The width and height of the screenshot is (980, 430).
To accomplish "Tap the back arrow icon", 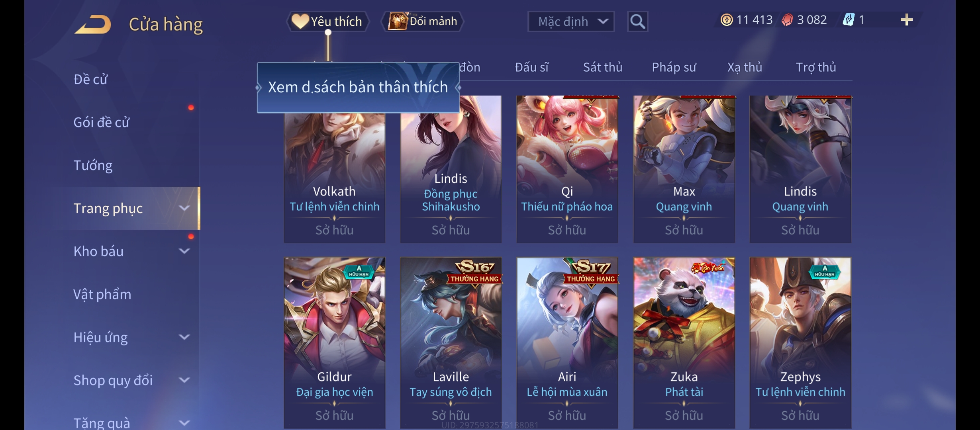I will pyautogui.click(x=92, y=24).
